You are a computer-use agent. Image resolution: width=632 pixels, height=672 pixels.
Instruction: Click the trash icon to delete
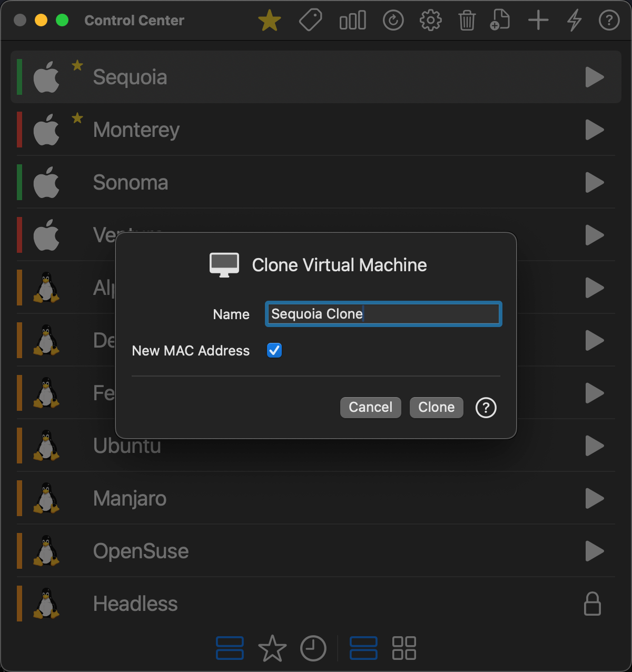[467, 19]
